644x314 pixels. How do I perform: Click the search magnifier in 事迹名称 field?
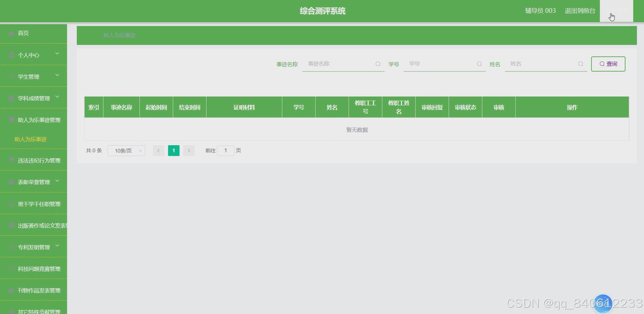[x=378, y=64]
